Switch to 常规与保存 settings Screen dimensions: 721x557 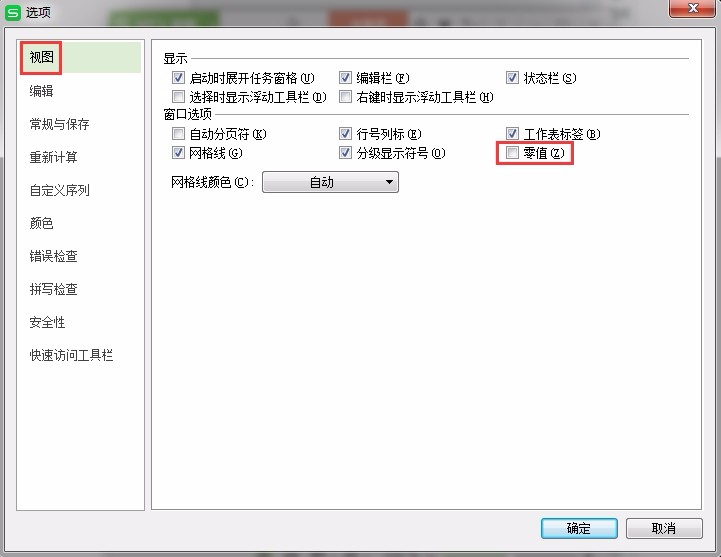(x=59, y=124)
